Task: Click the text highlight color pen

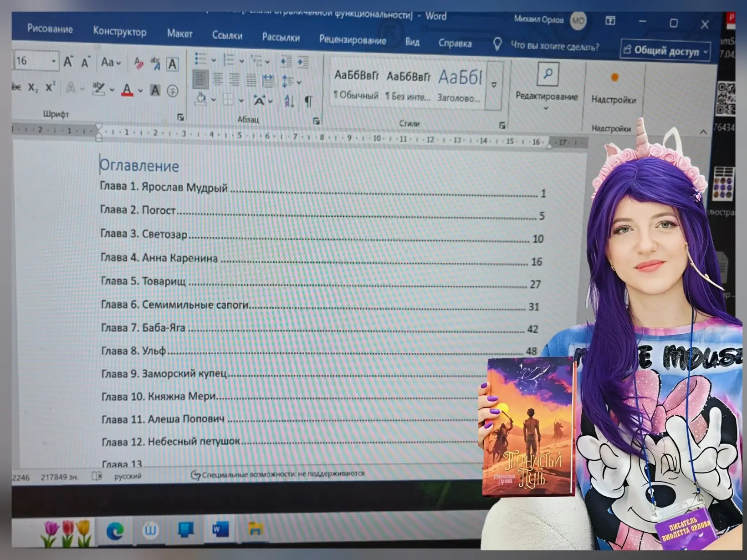Action: pyautogui.click(x=98, y=89)
